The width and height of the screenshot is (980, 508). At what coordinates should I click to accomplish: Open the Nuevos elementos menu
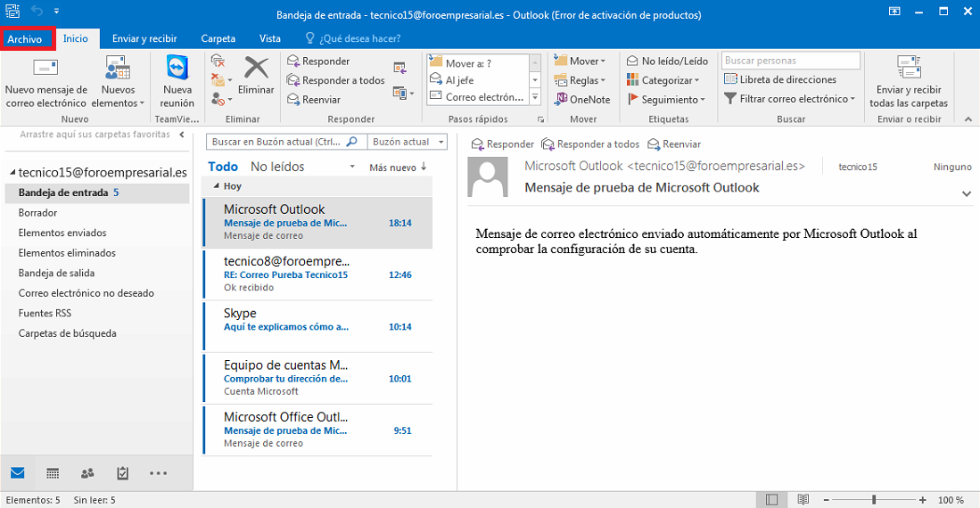point(118,83)
